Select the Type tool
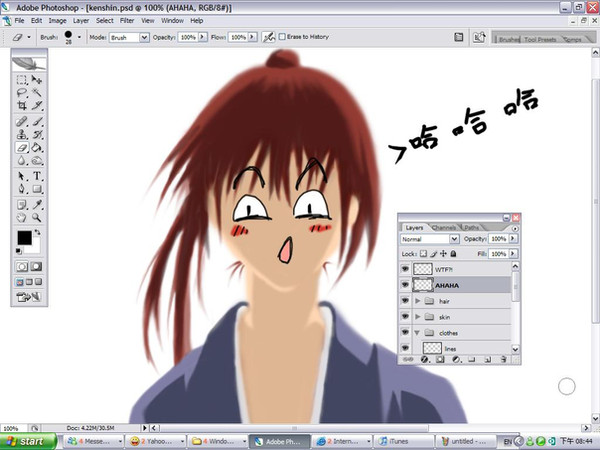The image size is (600, 450). tap(37, 176)
